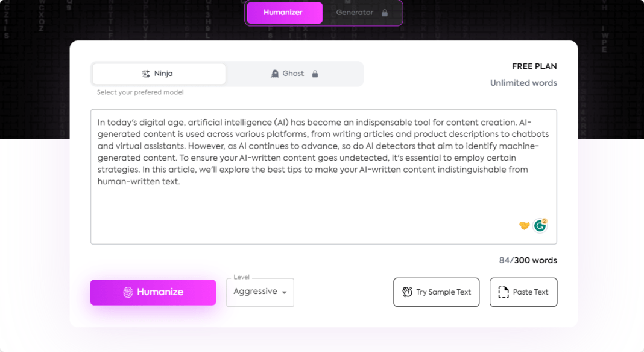644x352 pixels.
Task: Click the clipboard icon on Paste Text
Action: (503, 292)
